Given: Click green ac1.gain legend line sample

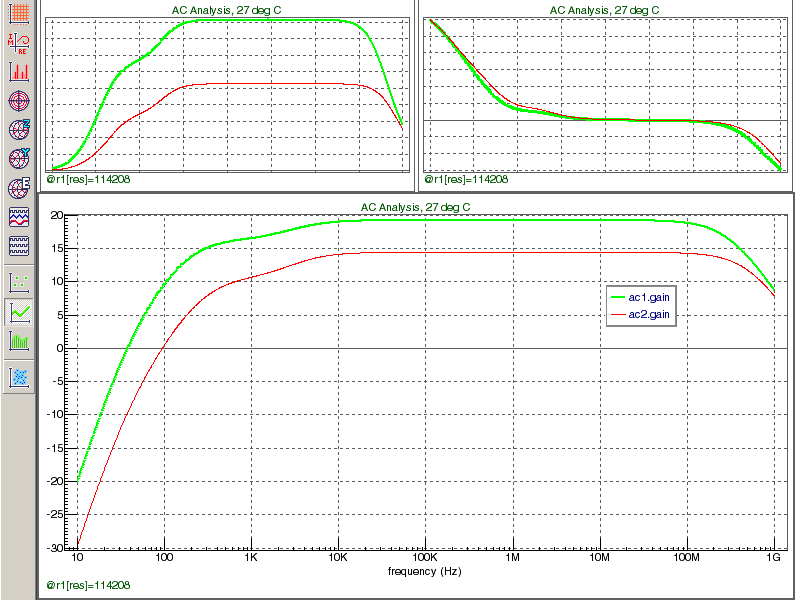Looking at the screenshot, I should click(617, 297).
